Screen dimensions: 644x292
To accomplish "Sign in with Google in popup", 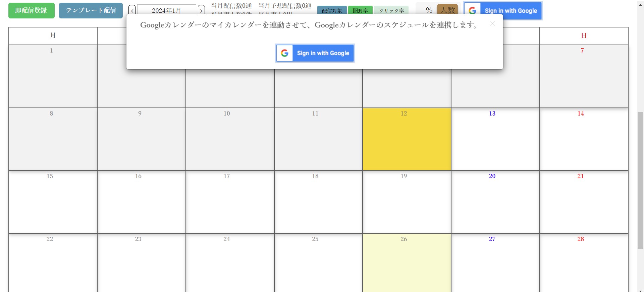I will (x=315, y=53).
